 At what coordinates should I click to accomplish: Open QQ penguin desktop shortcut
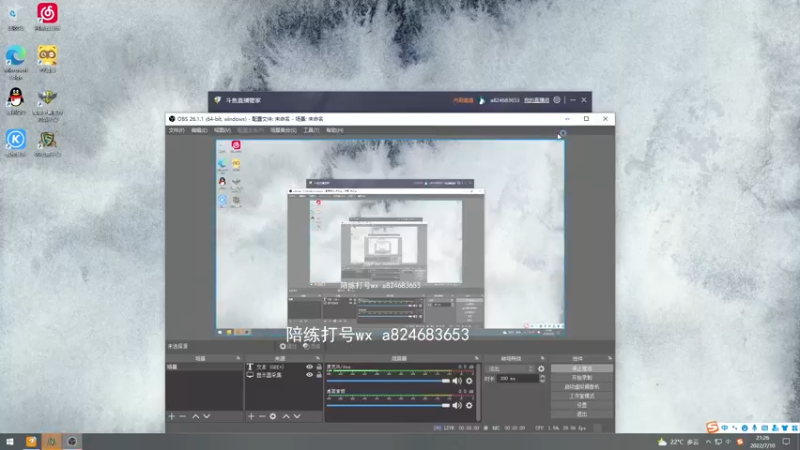[16, 101]
